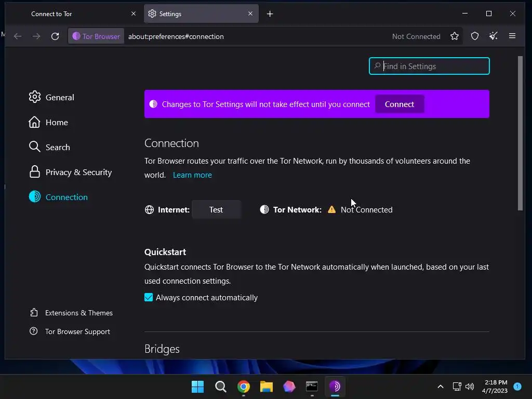Open File Explorer from taskbar
532x399 pixels.
coord(267,387)
